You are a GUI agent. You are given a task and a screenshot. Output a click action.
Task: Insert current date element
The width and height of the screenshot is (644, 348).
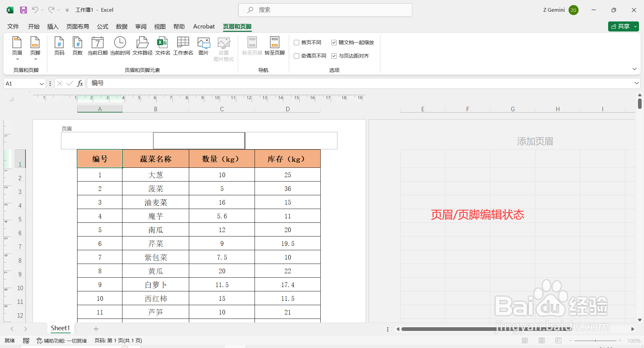point(98,46)
